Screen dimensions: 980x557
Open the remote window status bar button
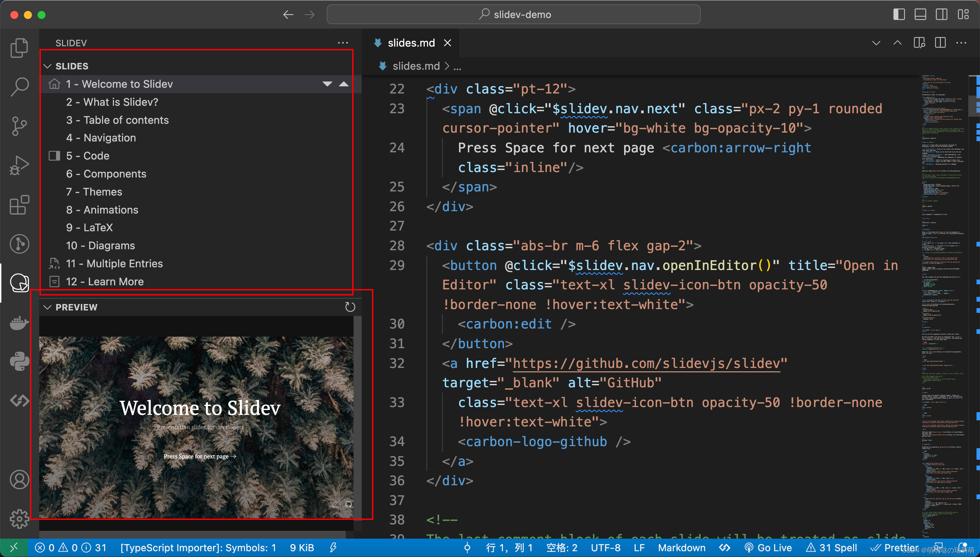click(14, 547)
